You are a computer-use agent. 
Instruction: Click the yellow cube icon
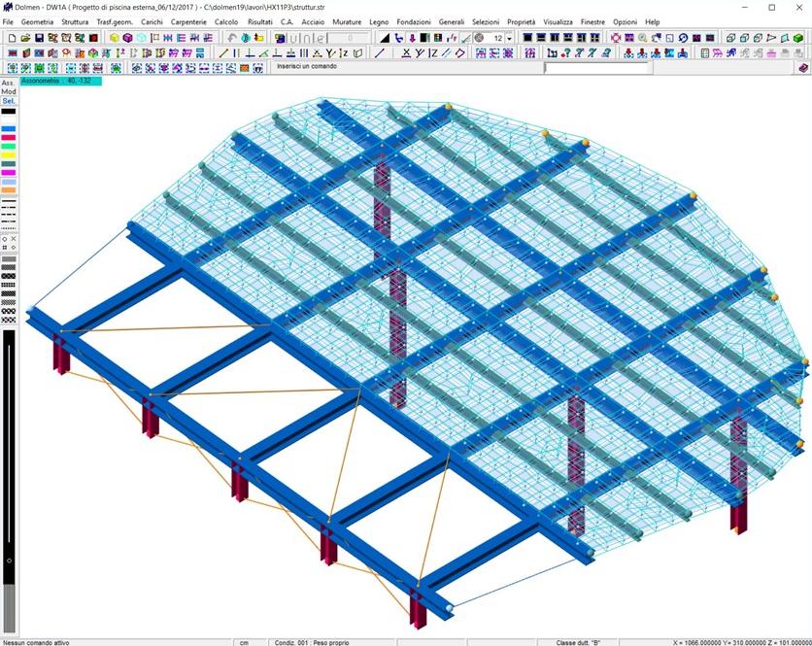115,38
